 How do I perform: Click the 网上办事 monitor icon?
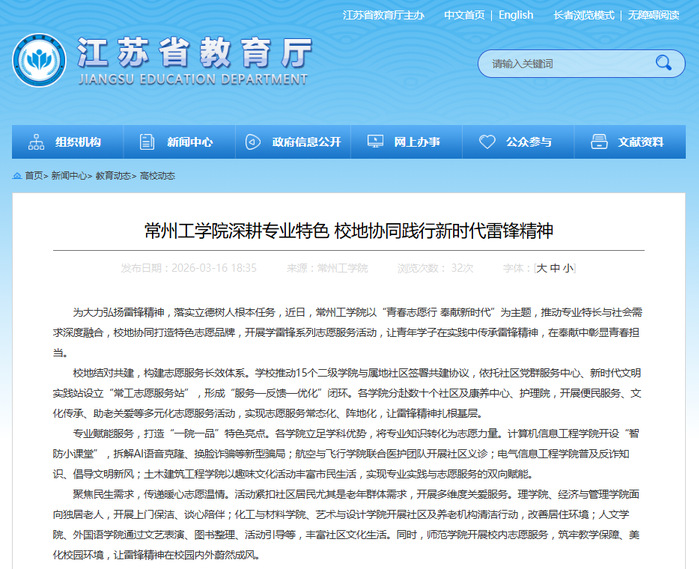(x=373, y=142)
